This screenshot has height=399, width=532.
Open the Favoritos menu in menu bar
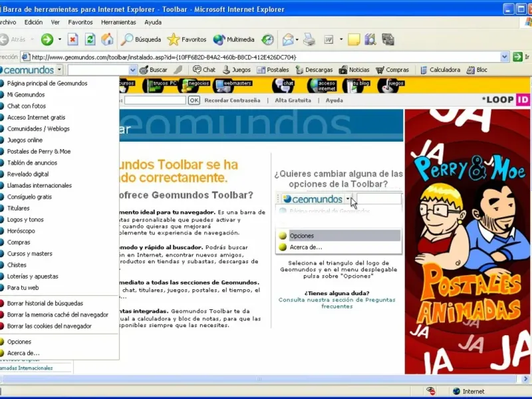(x=80, y=23)
